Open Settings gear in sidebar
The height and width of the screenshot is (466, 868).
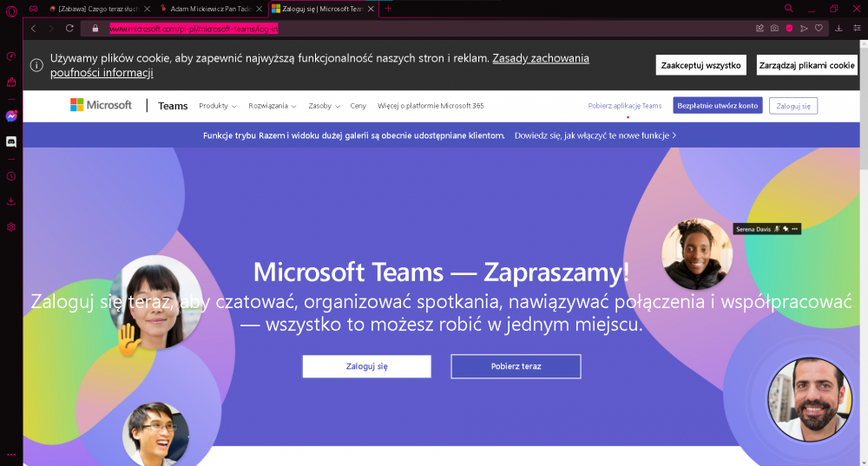tap(11, 226)
